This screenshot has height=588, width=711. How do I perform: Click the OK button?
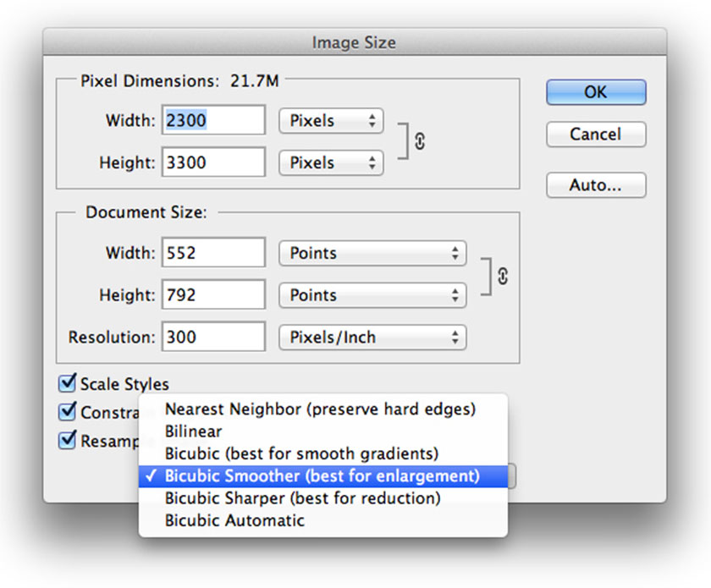596,92
